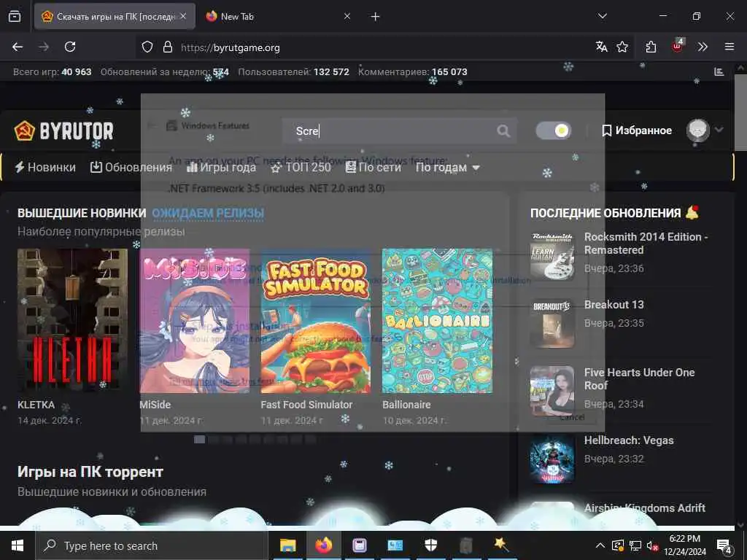Open Игры года menu item
Viewport: 747px width, 560px height.
222,167
